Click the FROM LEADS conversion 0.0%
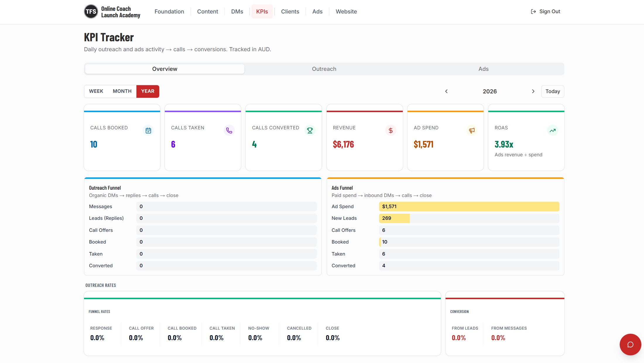The height and width of the screenshot is (363, 644). [459, 338]
